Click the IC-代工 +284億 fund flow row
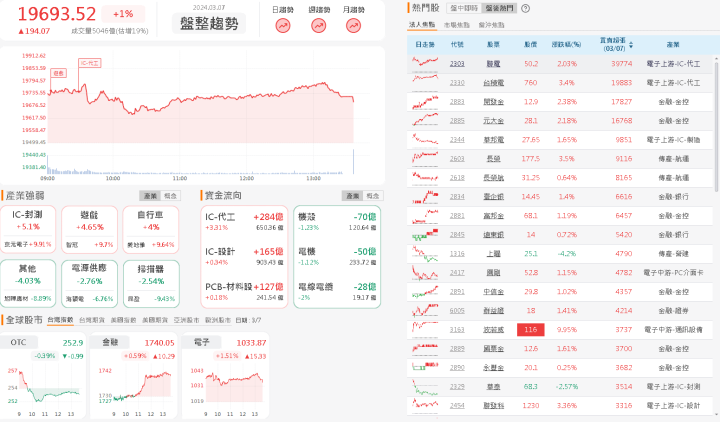This screenshot has height=422, width=720. (x=244, y=221)
